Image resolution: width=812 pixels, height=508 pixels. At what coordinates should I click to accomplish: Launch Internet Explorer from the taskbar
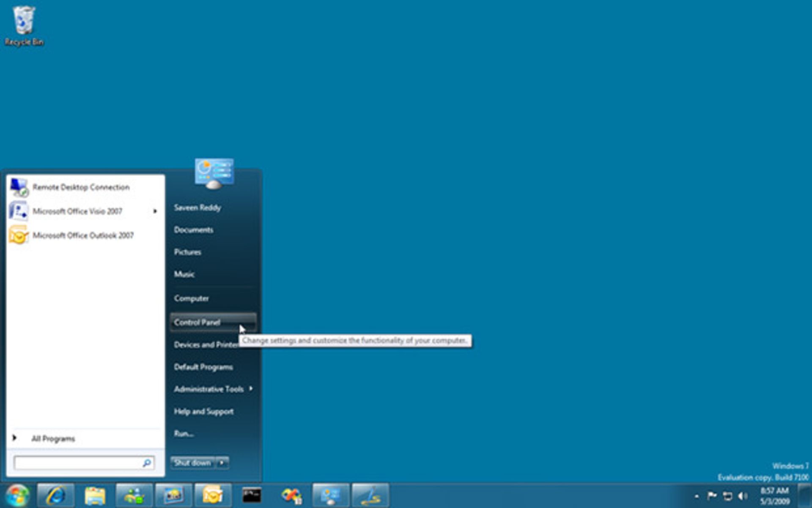point(55,495)
